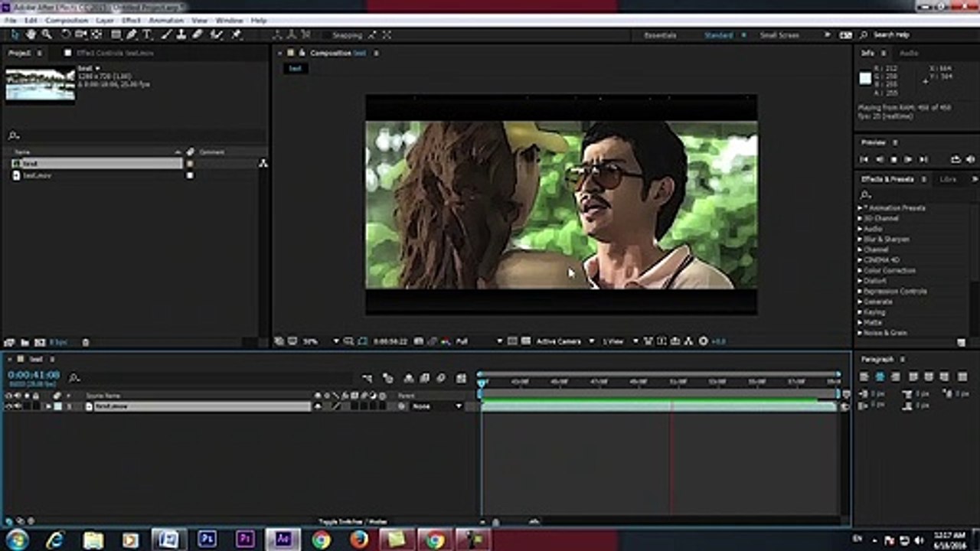Open Photoshop from the taskbar
The width and height of the screenshot is (980, 551).
pyautogui.click(x=207, y=540)
